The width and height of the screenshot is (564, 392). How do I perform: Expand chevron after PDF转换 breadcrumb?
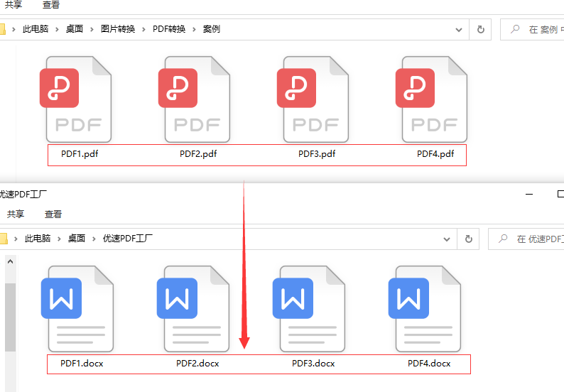tap(194, 30)
